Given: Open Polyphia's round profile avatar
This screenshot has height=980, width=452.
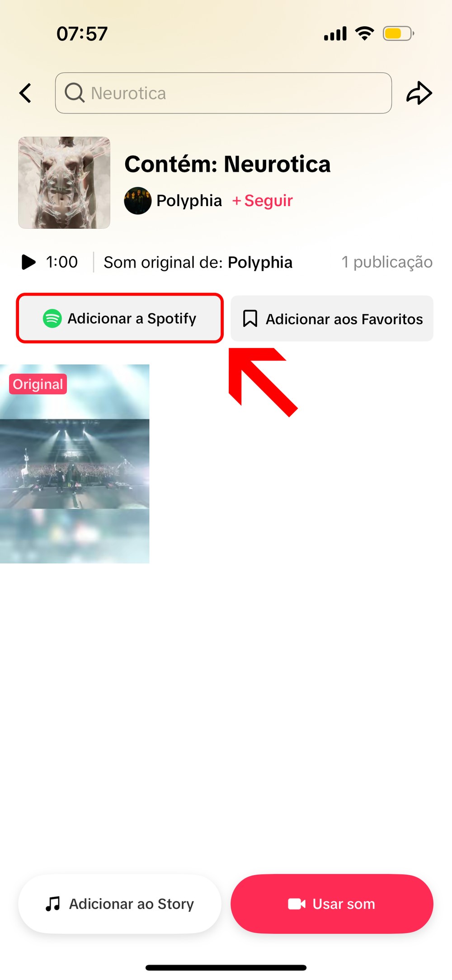Looking at the screenshot, I should pos(138,201).
